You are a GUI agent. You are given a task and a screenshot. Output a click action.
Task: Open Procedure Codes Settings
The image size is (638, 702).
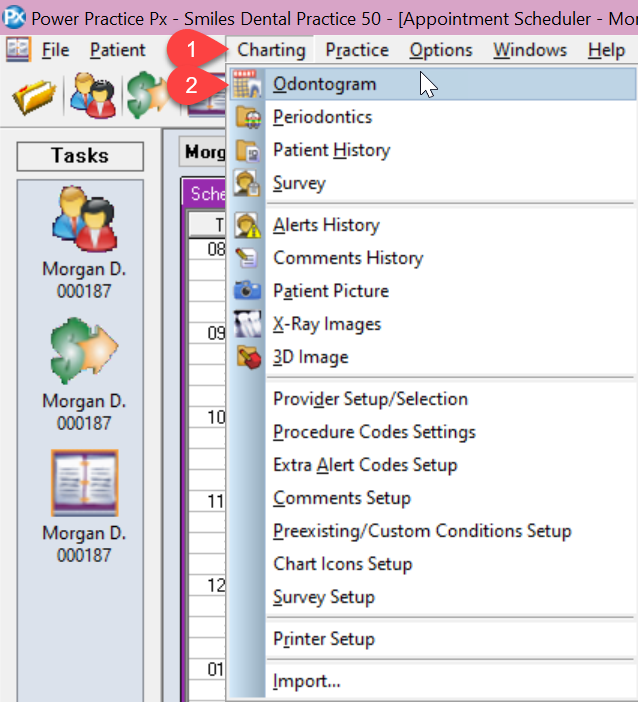click(432, 432)
